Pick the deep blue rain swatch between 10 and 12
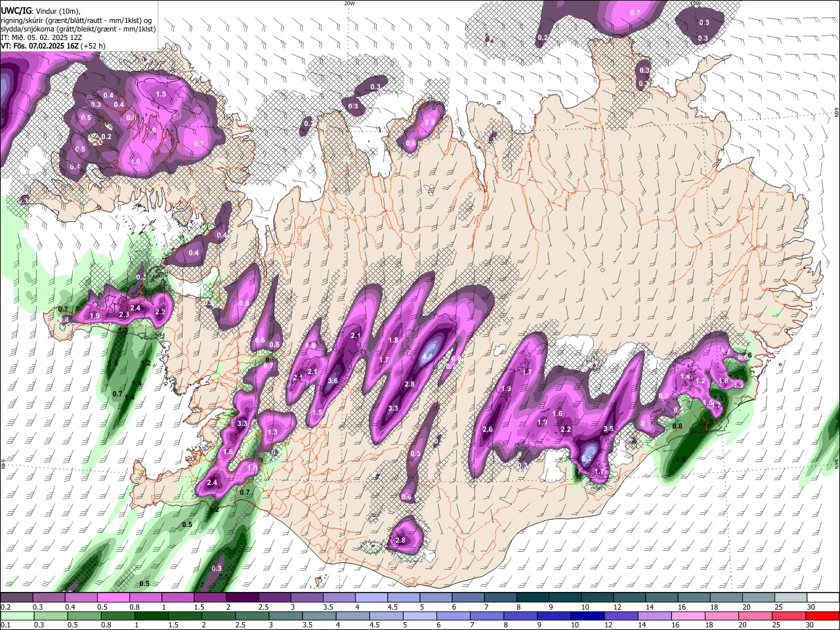This screenshot has height=630, width=840. point(587,616)
